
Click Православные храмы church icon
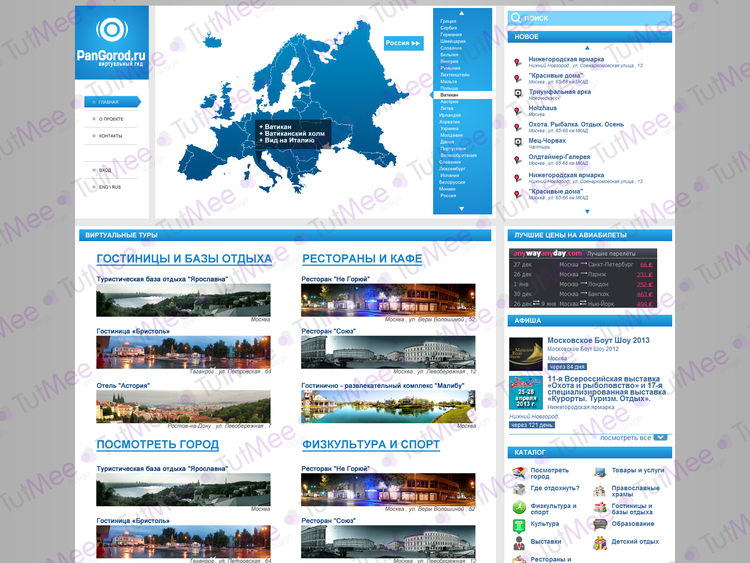pyautogui.click(x=599, y=489)
